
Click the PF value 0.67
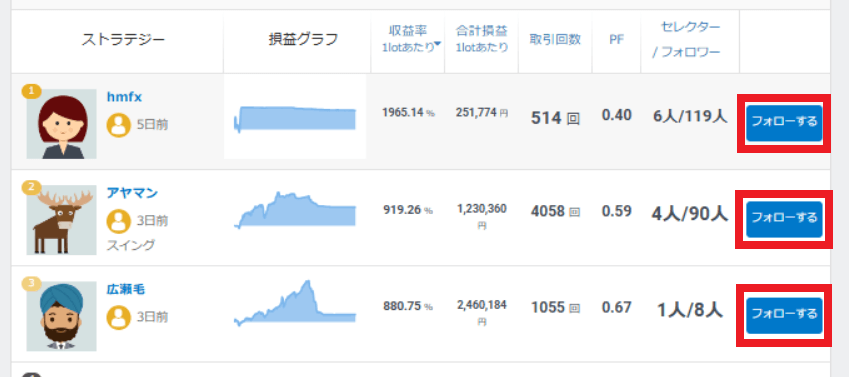point(616,307)
